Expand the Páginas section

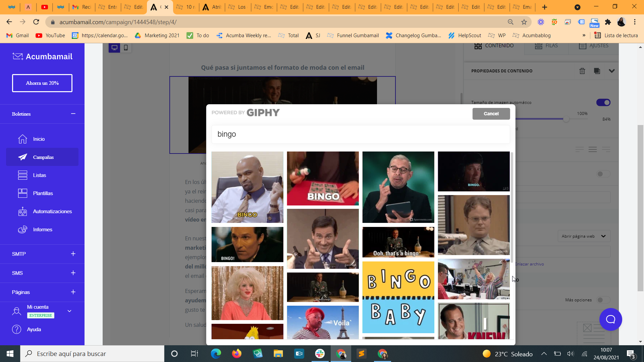(73, 292)
